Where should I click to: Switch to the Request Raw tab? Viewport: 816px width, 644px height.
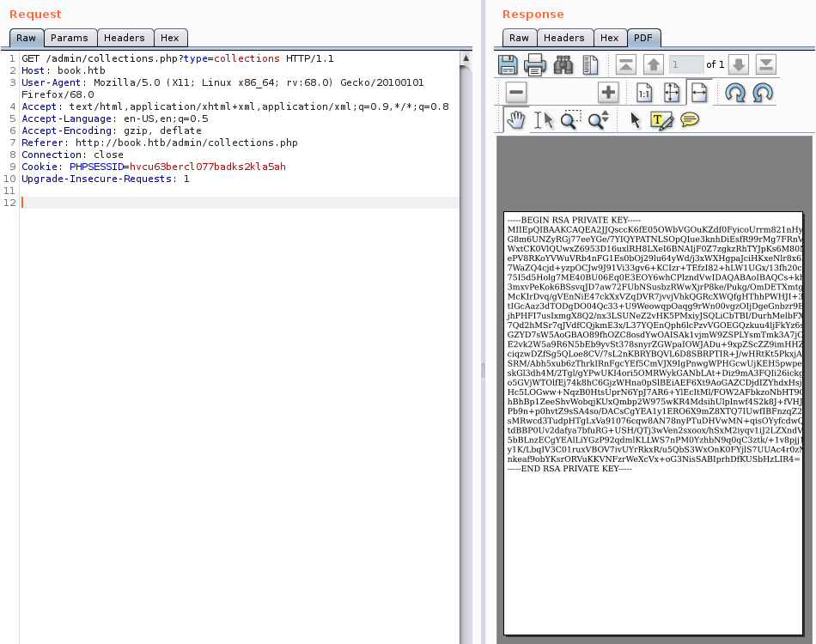26,38
